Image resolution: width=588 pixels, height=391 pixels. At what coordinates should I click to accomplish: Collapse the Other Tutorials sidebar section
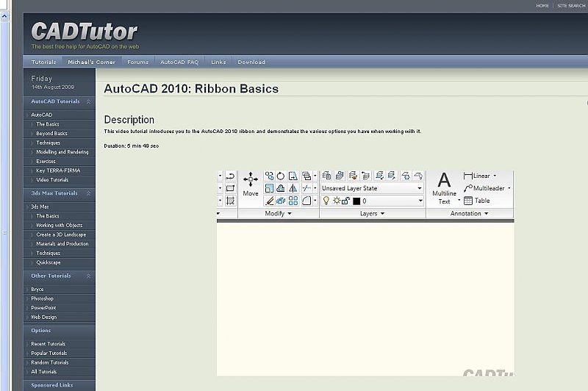[88, 276]
